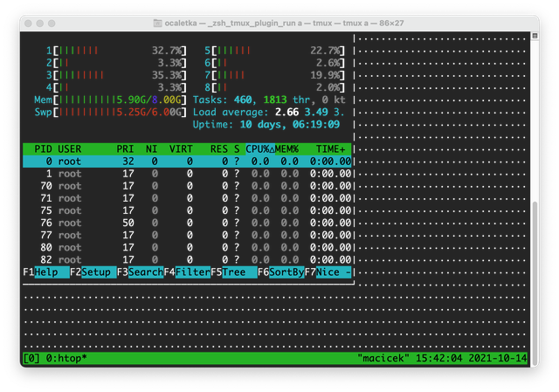Click the F1 Help function key

[x=46, y=272]
